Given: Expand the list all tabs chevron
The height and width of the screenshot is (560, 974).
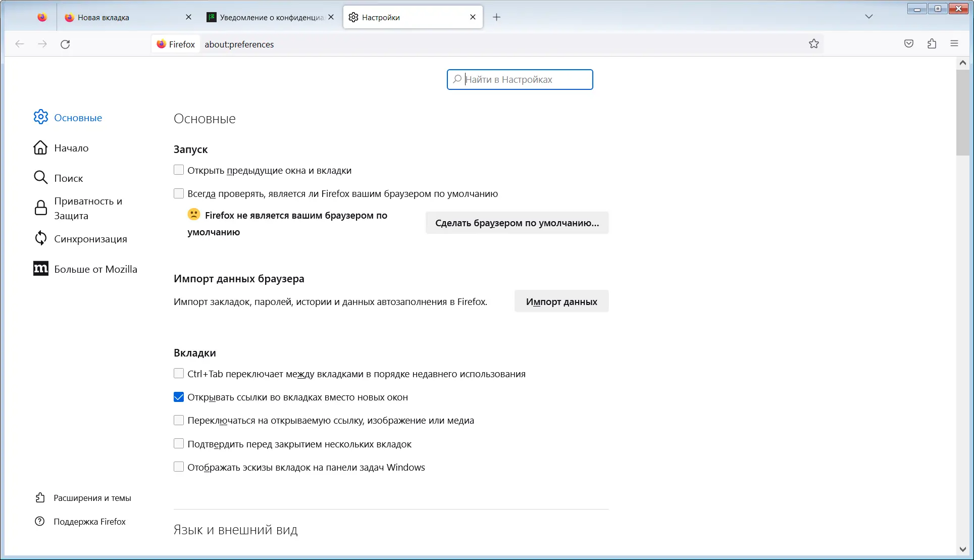Looking at the screenshot, I should tap(868, 17).
